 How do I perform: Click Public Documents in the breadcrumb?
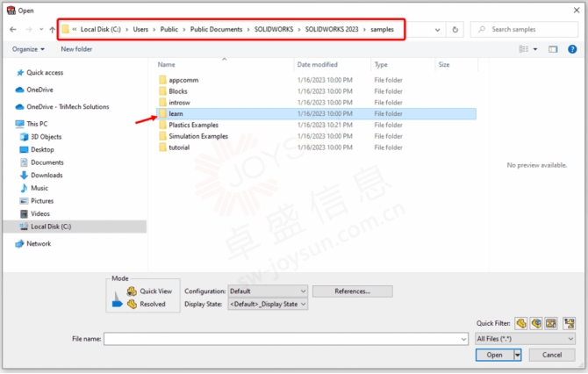coord(216,29)
